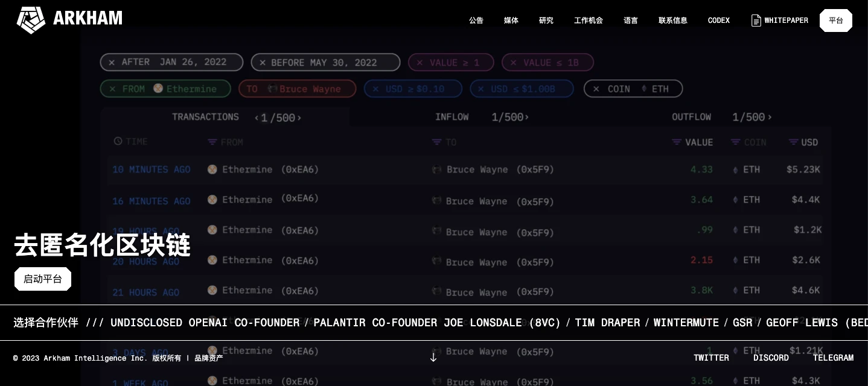Open the 语言 language menu
Image resolution: width=868 pixels, height=386 pixels.
coord(630,21)
